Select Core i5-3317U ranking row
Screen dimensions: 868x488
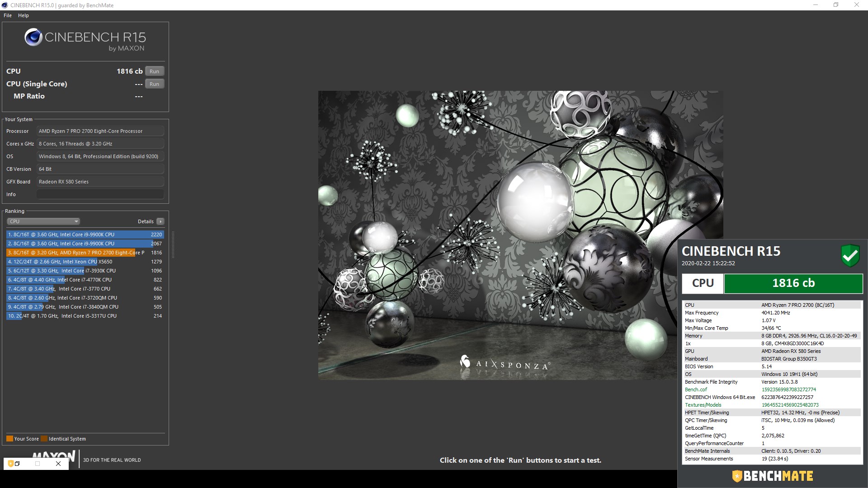85,316
